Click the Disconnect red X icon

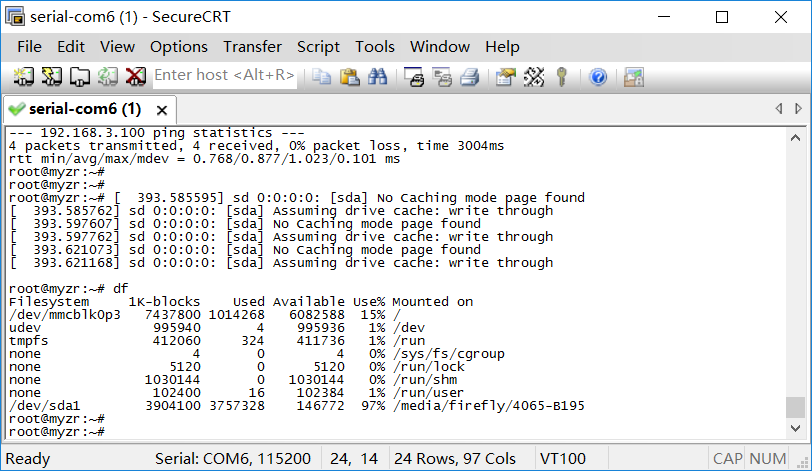(135, 77)
